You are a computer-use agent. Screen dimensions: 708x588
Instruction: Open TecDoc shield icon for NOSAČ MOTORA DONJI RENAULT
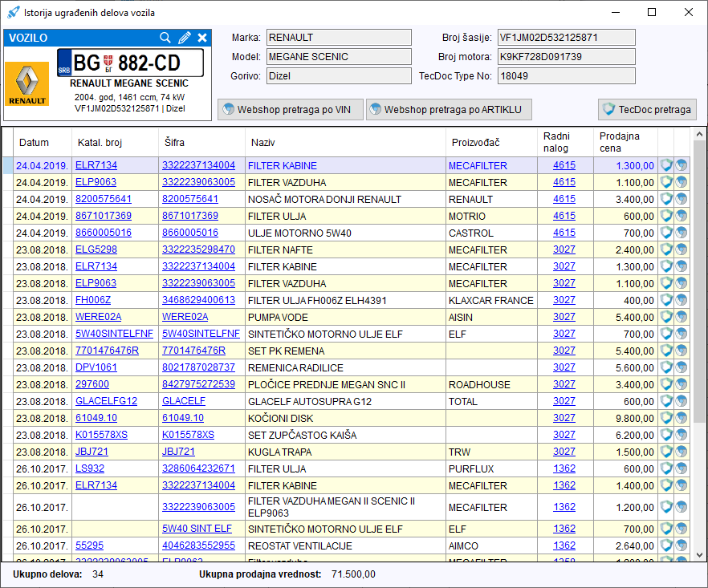[666, 199]
